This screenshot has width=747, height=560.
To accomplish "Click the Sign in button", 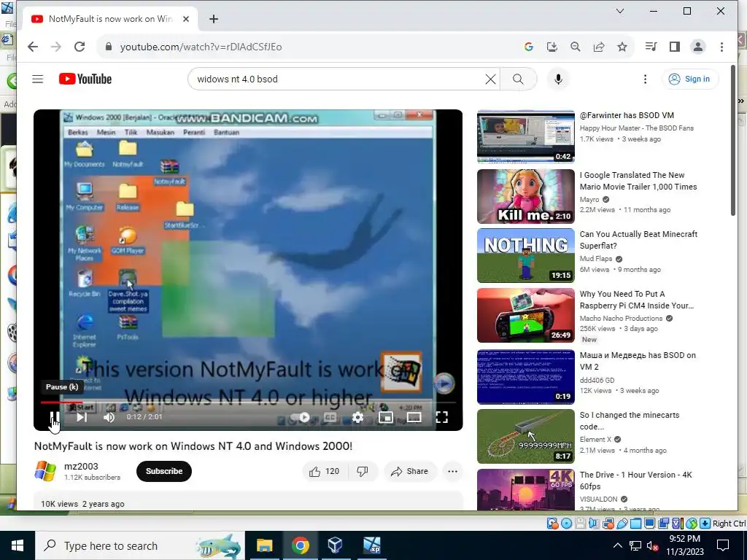I will pyautogui.click(x=690, y=79).
